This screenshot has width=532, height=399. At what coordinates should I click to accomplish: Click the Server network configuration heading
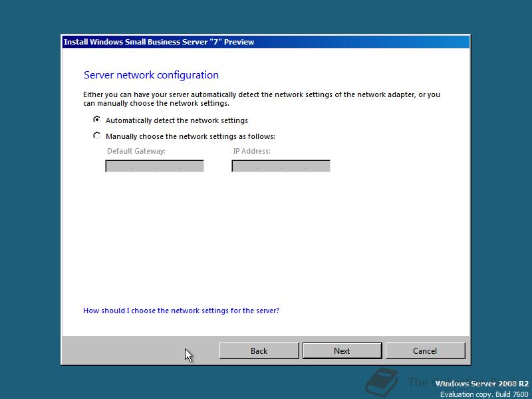pyautogui.click(x=151, y=75)
